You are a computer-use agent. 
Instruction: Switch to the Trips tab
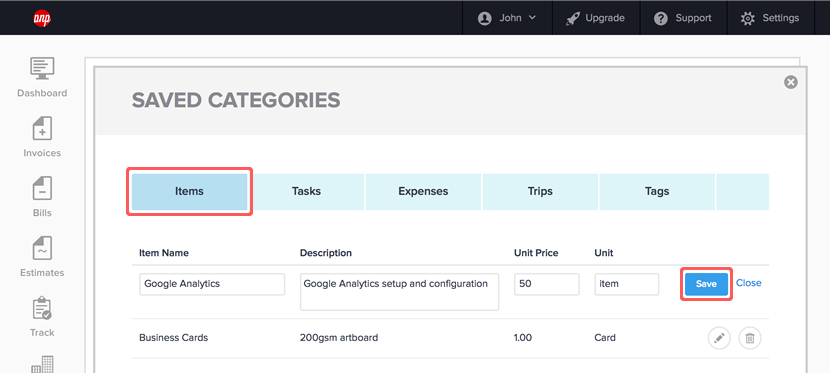coord(540,192)
